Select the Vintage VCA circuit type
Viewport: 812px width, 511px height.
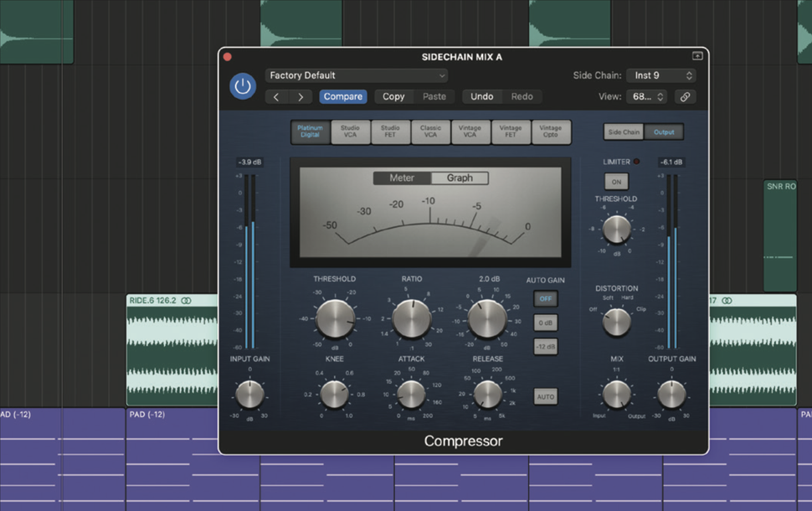471,132
